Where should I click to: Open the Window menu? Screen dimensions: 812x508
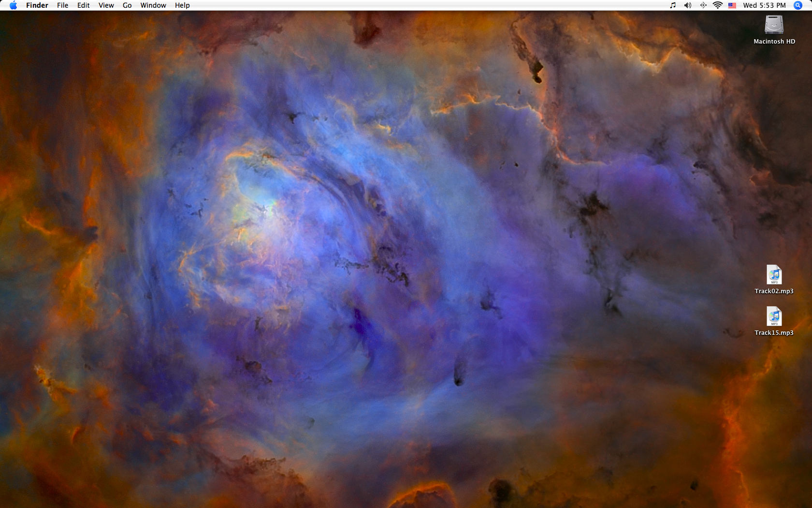[153, 5]
